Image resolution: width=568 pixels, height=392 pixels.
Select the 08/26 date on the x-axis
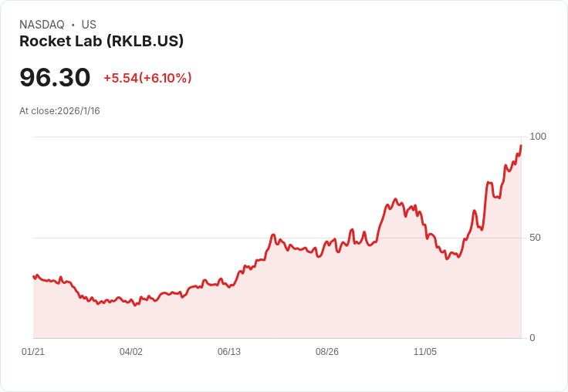(327, 352)
